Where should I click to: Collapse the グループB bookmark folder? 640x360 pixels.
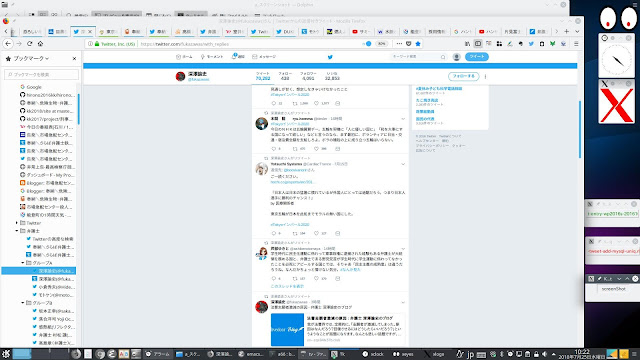[x=23, y=303]
